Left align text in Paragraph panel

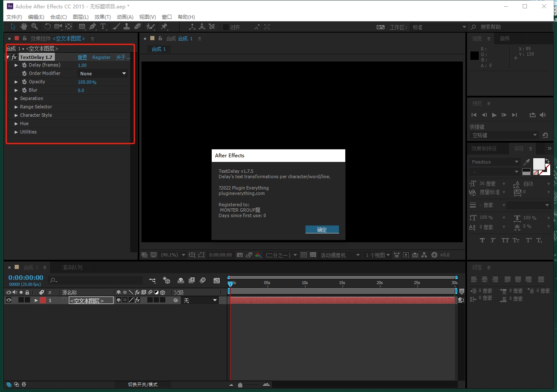tap(474, 279)
